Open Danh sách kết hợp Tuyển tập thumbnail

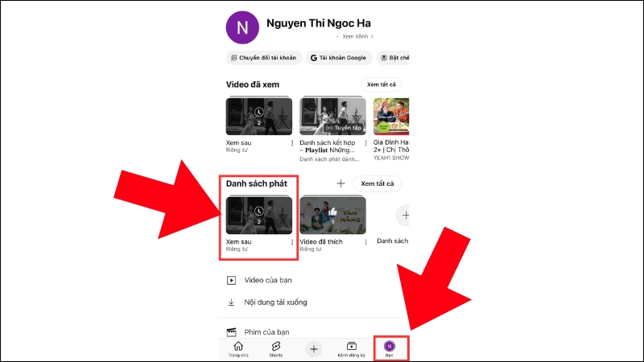(332, 116)
